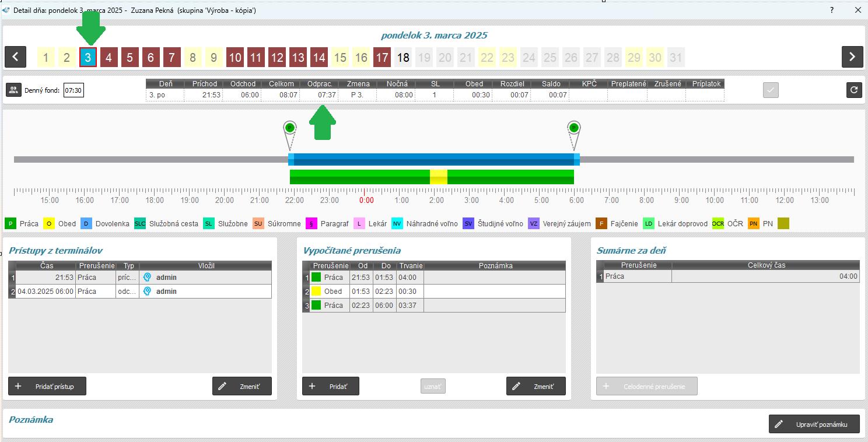The image size is (868, 442).
Task: Click Pridať under Vypočítané prerušenia
Action: [x=330, y=386]
